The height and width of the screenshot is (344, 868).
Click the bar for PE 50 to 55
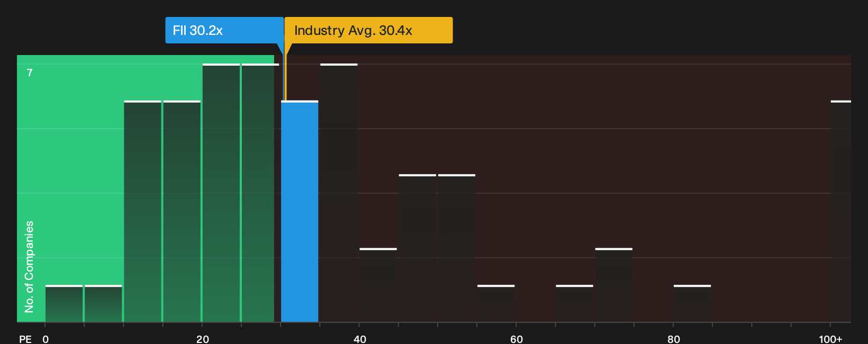tap(457, 248)
